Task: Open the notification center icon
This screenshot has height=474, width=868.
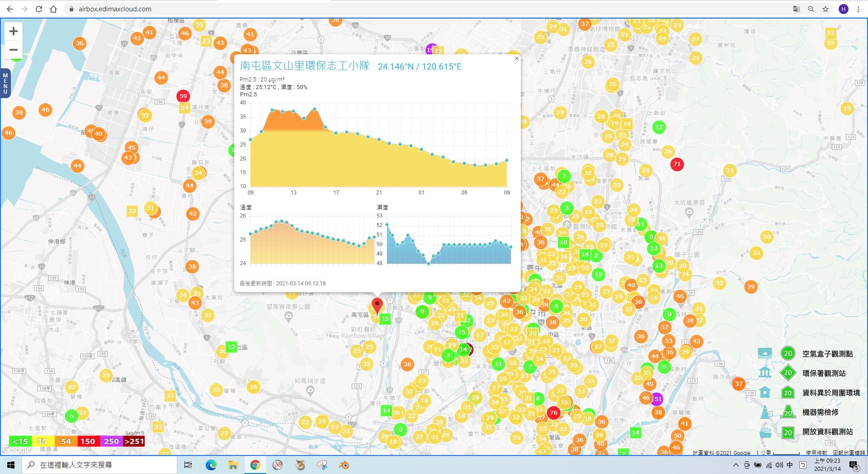Action: click(x=854, y=465)
